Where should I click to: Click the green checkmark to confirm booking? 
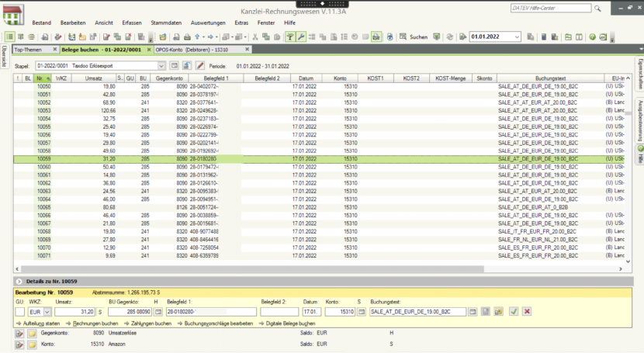514,312
